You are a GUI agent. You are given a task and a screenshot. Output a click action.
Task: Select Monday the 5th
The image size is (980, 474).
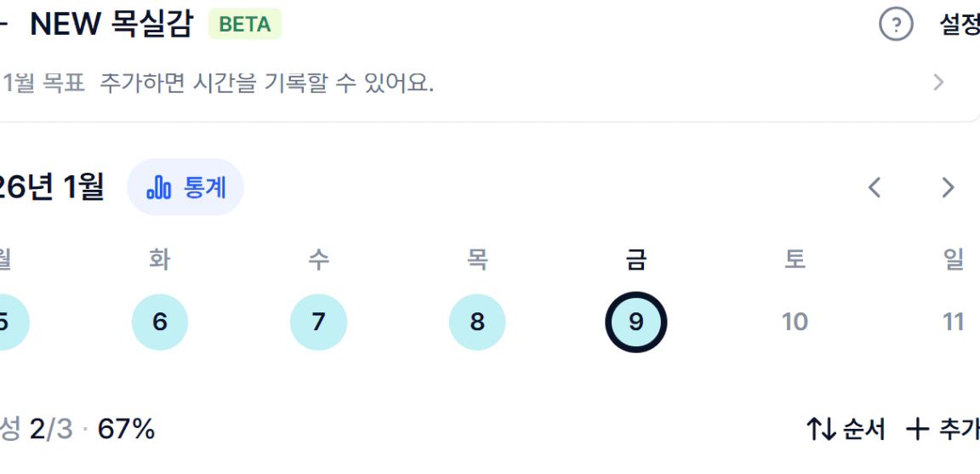[7, 322]
